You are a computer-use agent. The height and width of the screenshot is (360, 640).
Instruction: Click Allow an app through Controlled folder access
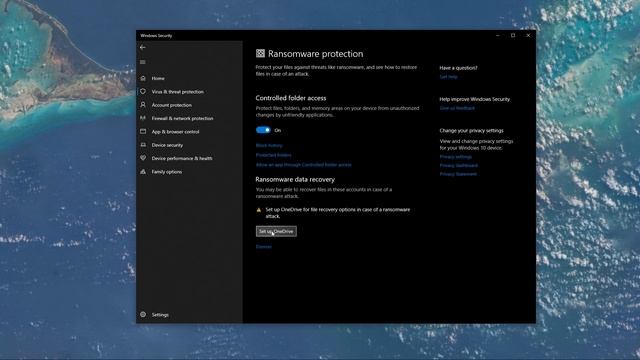(x=303, y=165)
